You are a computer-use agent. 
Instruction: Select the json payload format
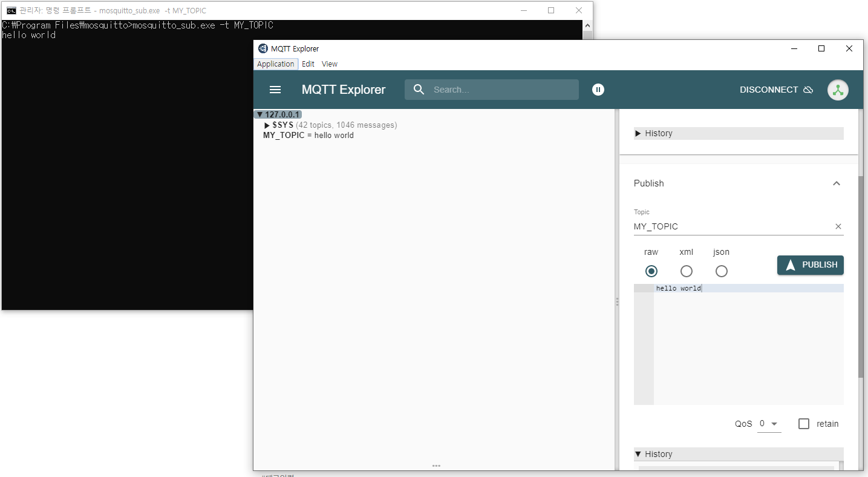(x=722, y=271)
